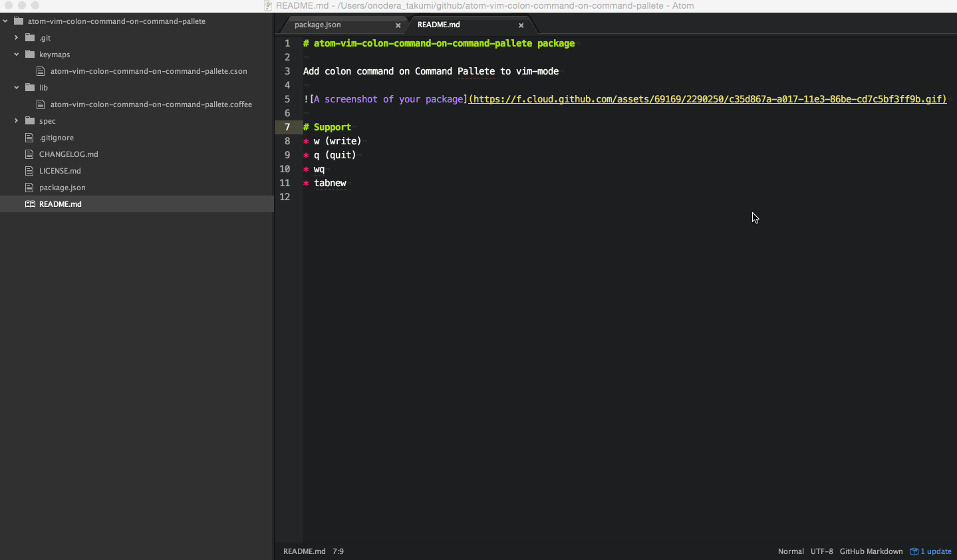Click line number 7 in gutter

click(x=287, y=127)
